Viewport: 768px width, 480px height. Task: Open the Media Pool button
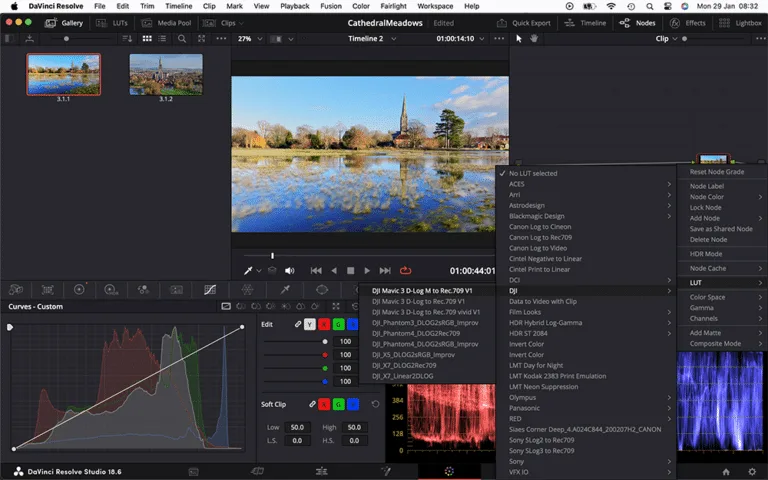point(167,23)
